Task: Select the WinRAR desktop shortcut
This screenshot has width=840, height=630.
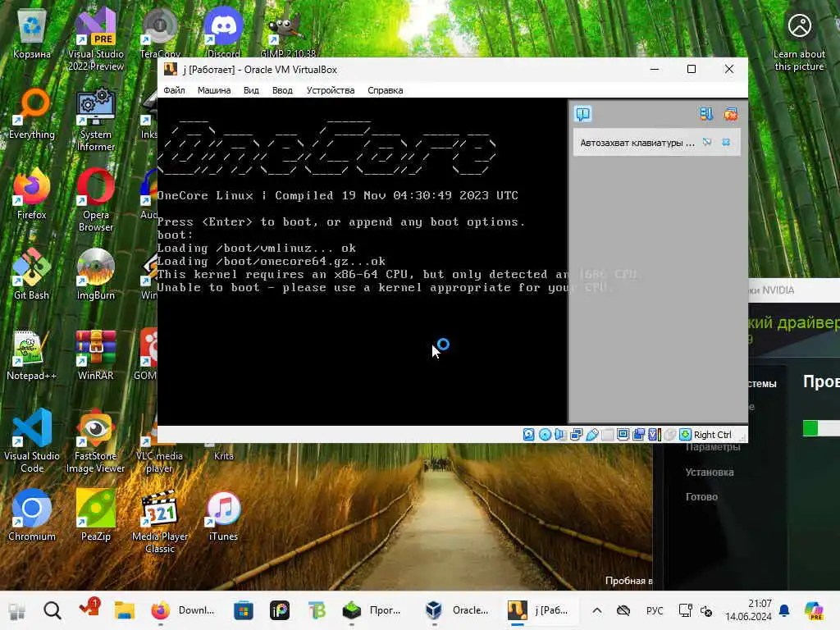Action: (x=95, y=354)
